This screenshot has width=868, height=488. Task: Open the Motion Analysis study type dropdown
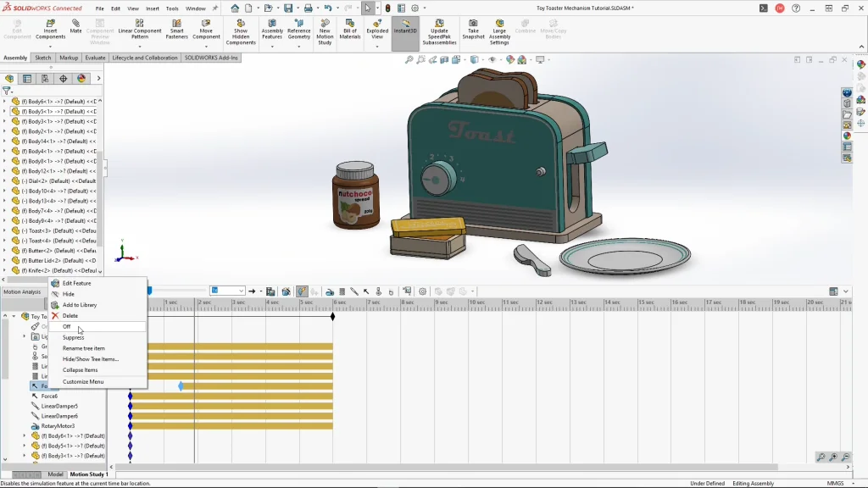coord(23,292)
